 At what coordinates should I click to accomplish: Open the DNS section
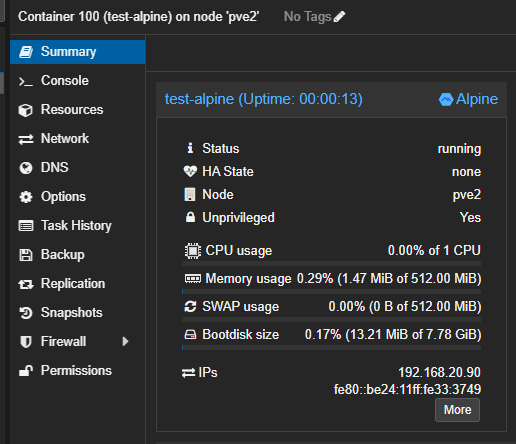click(x=77, y=168)
